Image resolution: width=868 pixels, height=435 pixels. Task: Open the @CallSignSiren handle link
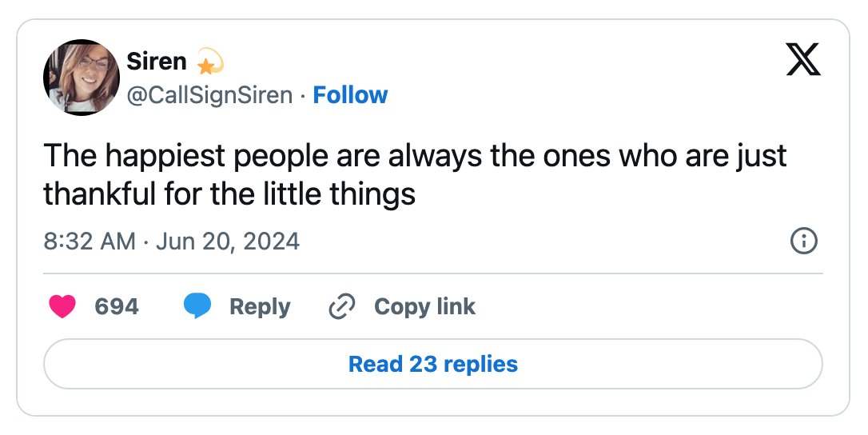click(x=209, y=95)
